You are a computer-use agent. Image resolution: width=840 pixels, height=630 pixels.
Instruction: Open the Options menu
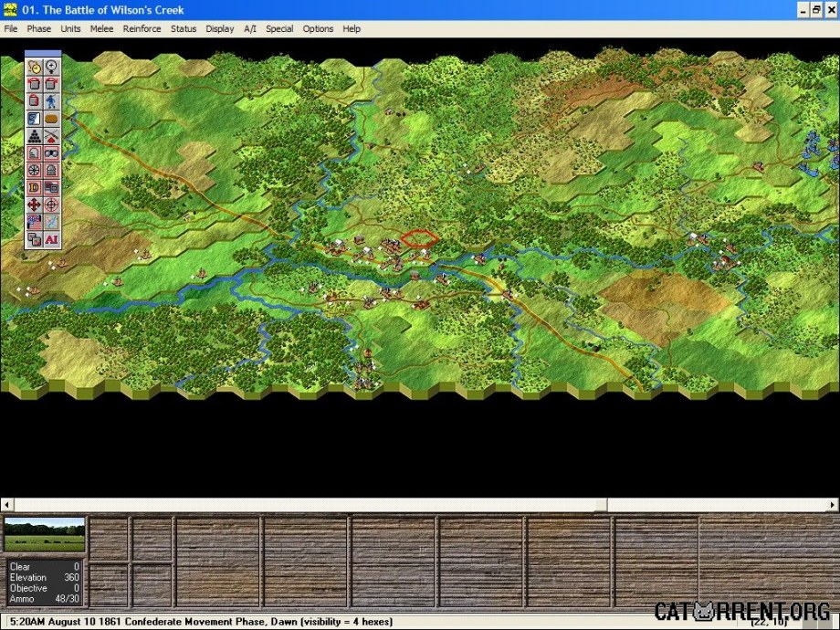tap(318, 29)
